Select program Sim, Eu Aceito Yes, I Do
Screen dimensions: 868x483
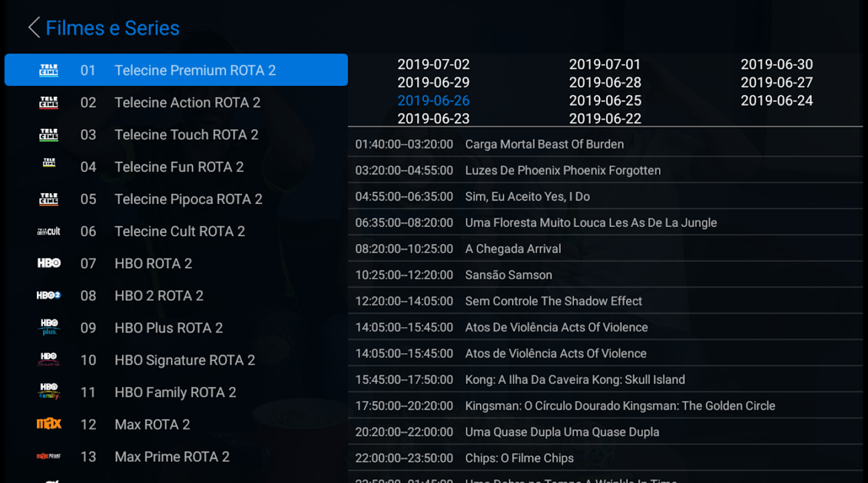click(x=605, y=196)
